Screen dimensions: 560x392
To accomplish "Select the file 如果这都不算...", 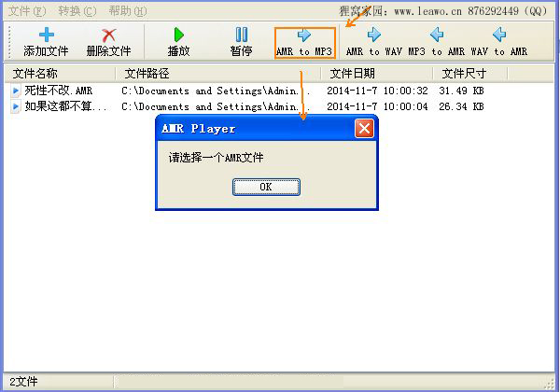I will 65,106.
